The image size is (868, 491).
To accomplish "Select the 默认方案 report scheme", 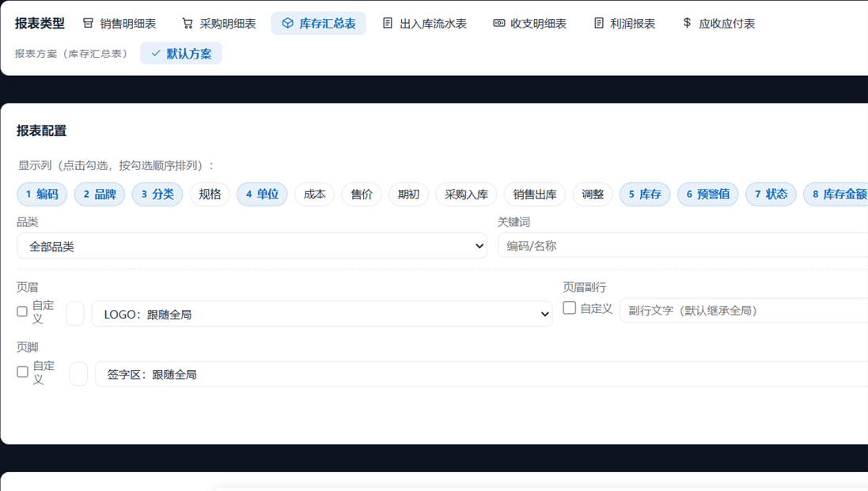I will 181,53.
